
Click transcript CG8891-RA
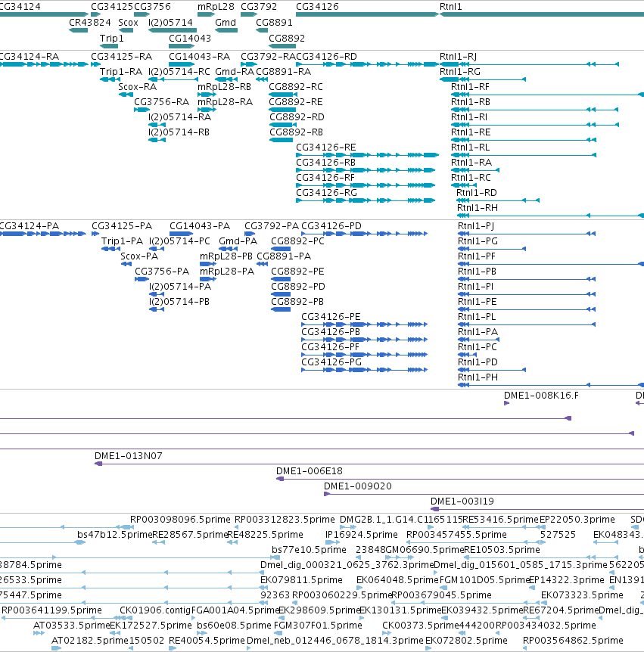tap(283, 72)
